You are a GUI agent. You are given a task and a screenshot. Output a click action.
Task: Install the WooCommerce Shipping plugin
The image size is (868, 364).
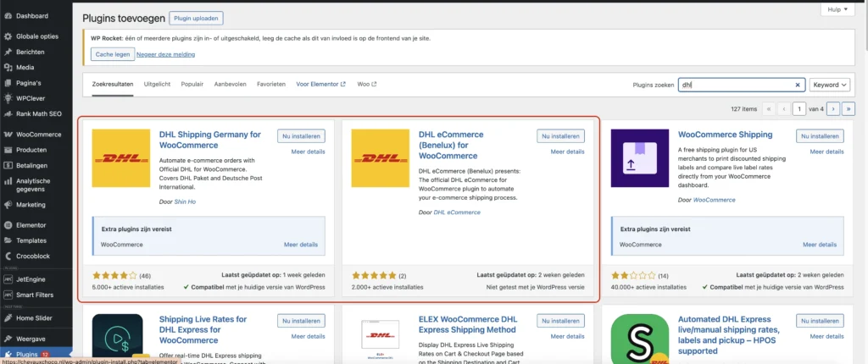(x=821, y=136)
